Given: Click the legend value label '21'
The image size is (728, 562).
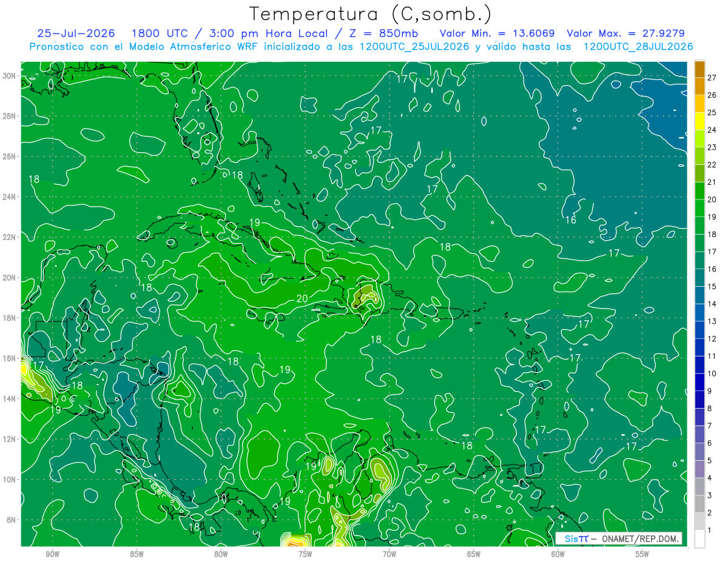Looking at the screenshot, I should click(x=712, y=182).
